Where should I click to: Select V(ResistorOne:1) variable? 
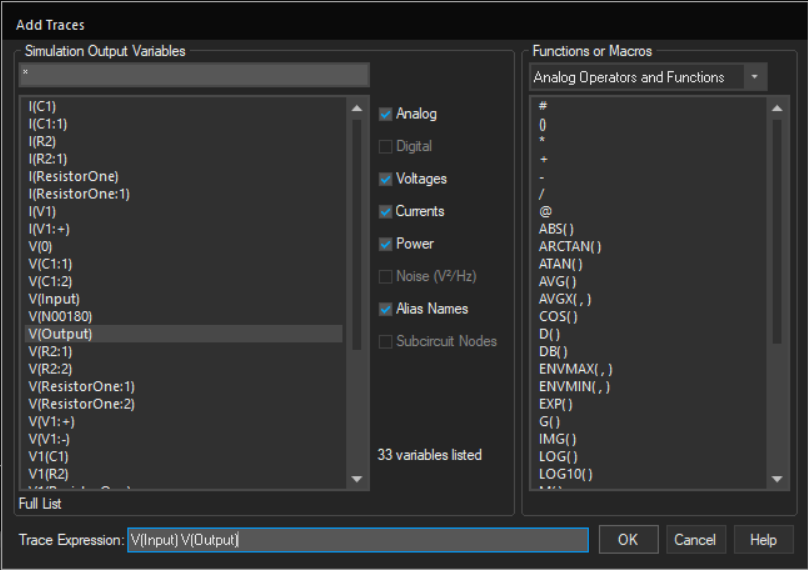pos(81,387)
